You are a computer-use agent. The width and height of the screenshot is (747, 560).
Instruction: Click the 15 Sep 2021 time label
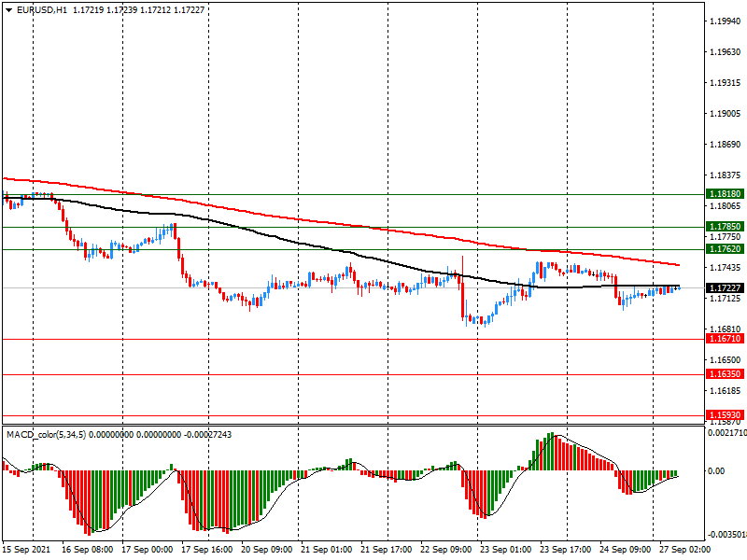[x=26, y=550]
